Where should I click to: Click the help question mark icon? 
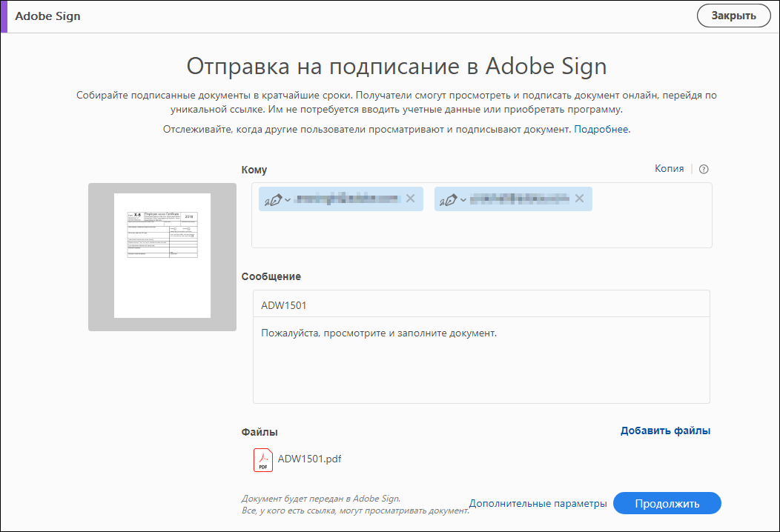[x=704, y=169]
